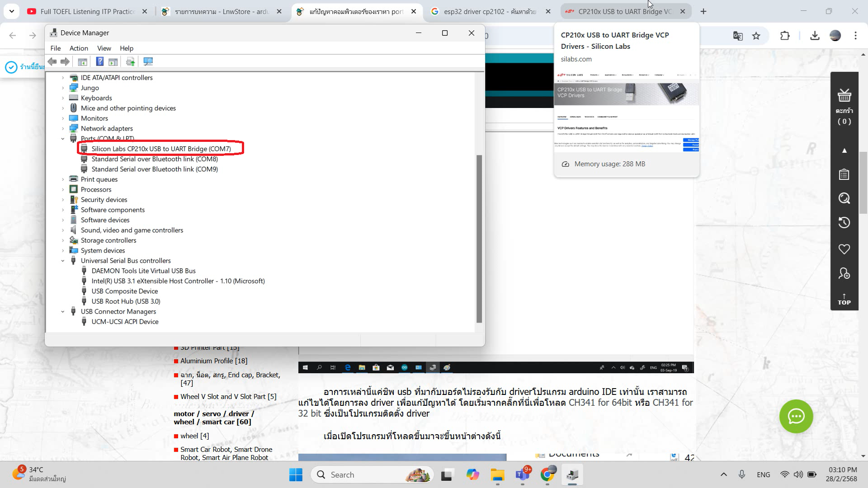This screenshot has height=488, width=868.
Task: Open the Chrome tab search dropdown arrow
Action: (x=11, y=11)
